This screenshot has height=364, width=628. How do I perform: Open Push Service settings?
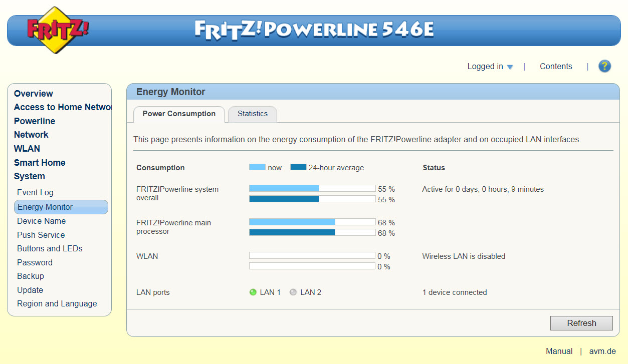click(x=41, y=235)
